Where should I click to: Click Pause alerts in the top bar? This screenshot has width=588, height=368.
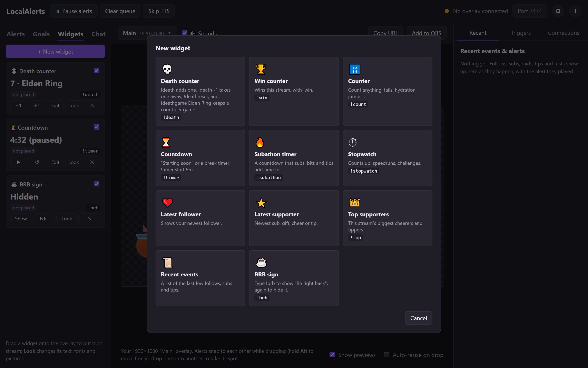point(74,11)
